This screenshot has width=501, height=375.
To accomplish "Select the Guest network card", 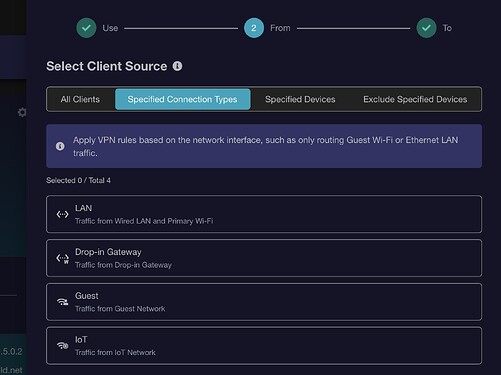I will pos(264,302).
